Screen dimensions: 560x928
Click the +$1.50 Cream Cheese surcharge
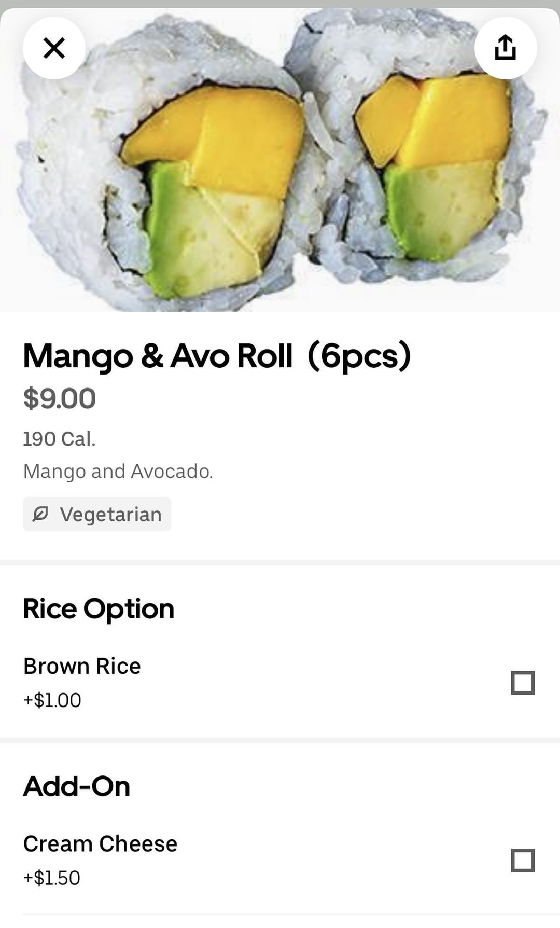click(x=52, y=878)
